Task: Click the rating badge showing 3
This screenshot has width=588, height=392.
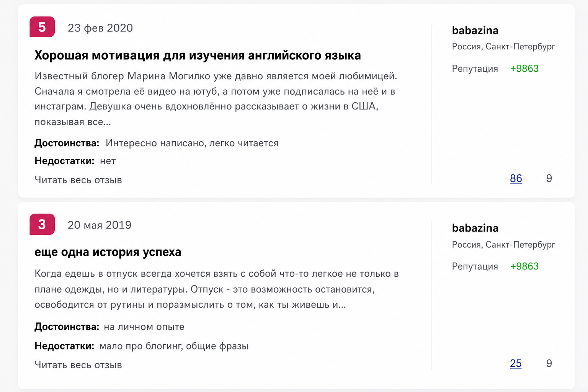Action: (x=42, y=224)
